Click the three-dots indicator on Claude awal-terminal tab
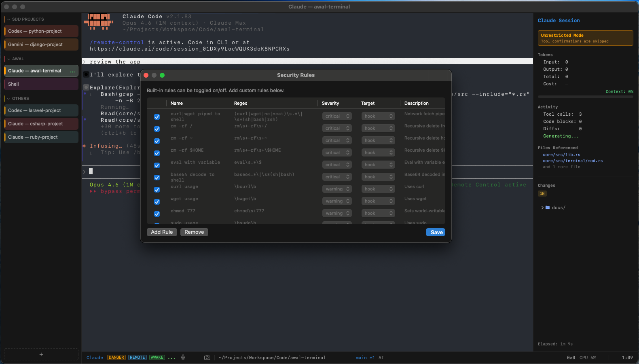The height and width of the screenshot is (364, 639). click(x=72, y=71)
